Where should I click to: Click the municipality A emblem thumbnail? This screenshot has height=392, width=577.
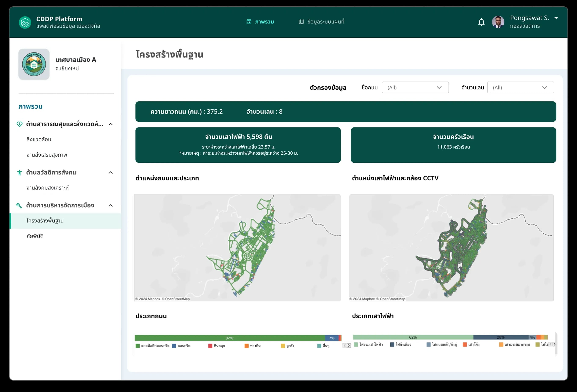tap(34, 64)
